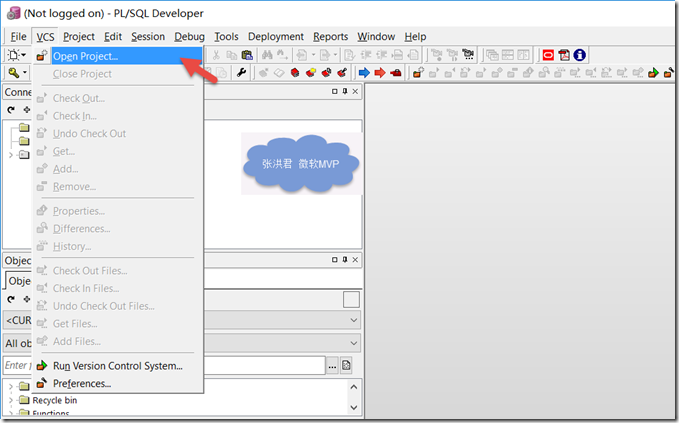Click the PDF manual toolbar icon

point(564,55)
